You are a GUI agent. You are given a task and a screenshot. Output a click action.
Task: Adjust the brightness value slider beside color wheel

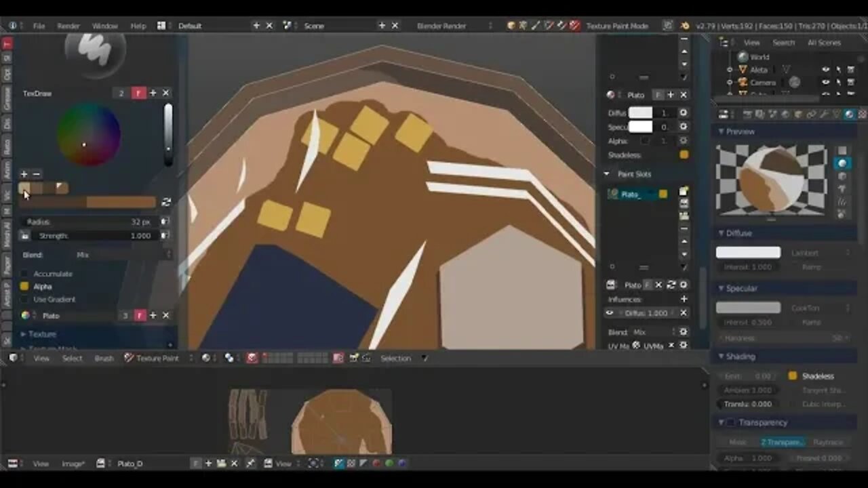coord(167,134)
